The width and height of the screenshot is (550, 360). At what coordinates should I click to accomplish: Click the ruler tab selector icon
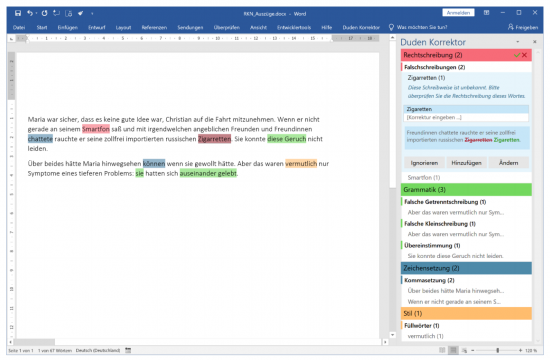point(11,39)
